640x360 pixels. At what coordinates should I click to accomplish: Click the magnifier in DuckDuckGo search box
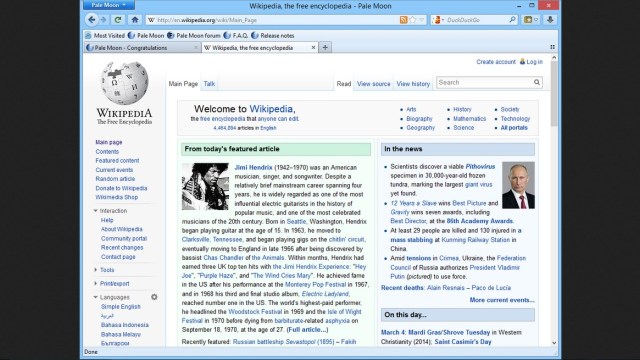tap(512, 20)
